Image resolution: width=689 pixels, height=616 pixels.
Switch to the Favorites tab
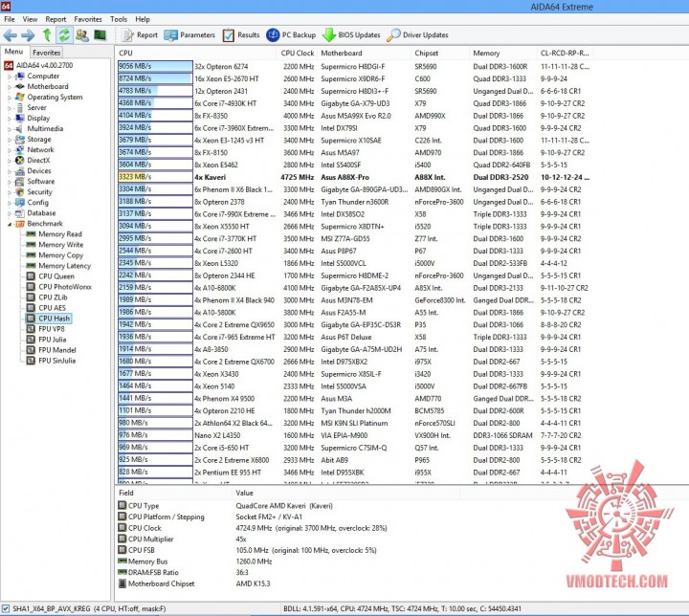tap(46, 53)
